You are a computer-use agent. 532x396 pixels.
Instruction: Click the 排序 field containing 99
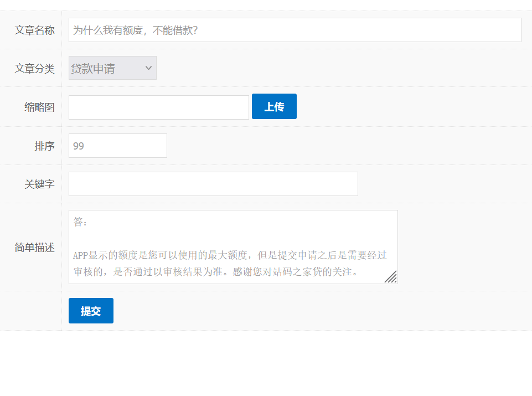pos(118,146)
